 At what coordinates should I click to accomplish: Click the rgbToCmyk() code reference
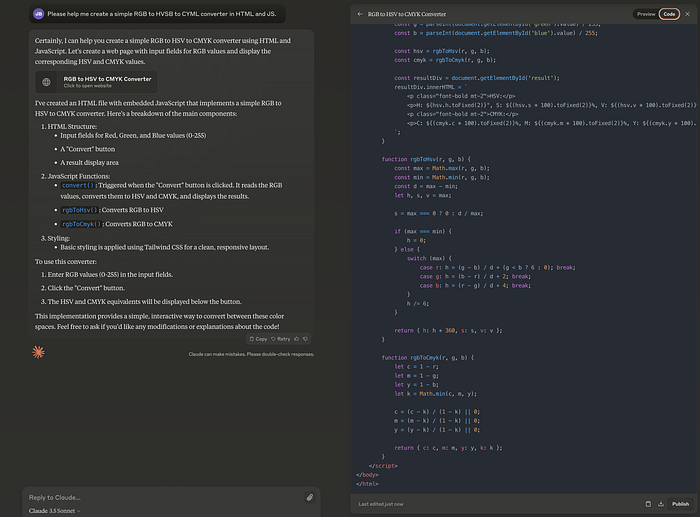pos(81,224)
